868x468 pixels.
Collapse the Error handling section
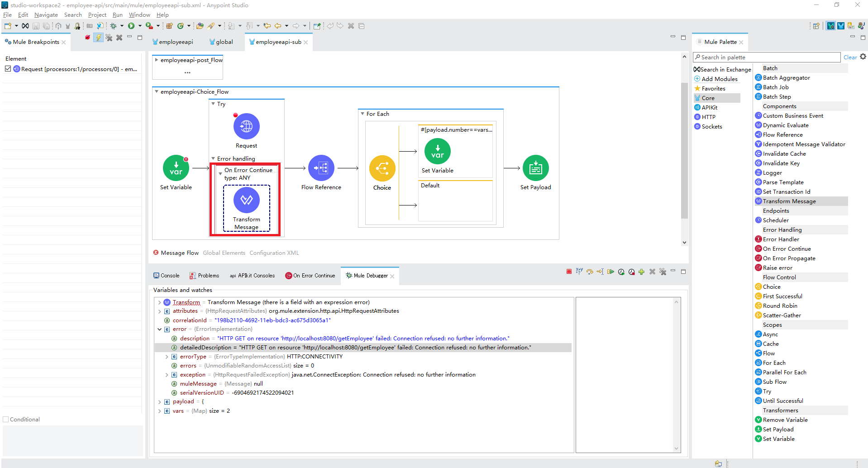pyautogui.click(x=213, y=158)
